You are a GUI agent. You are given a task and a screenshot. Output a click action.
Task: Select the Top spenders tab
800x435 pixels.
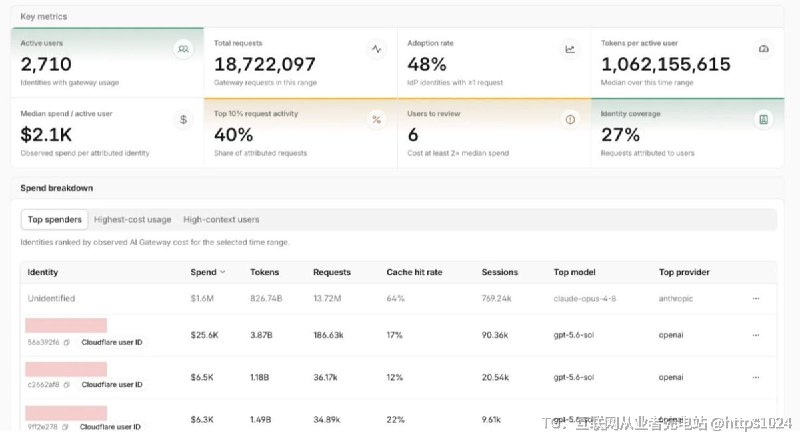point(55,220)
